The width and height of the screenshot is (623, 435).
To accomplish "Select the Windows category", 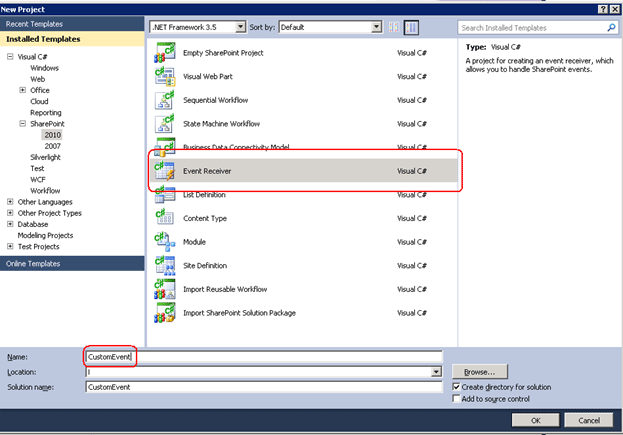I will pyautogui.click(x=44, y=68).
